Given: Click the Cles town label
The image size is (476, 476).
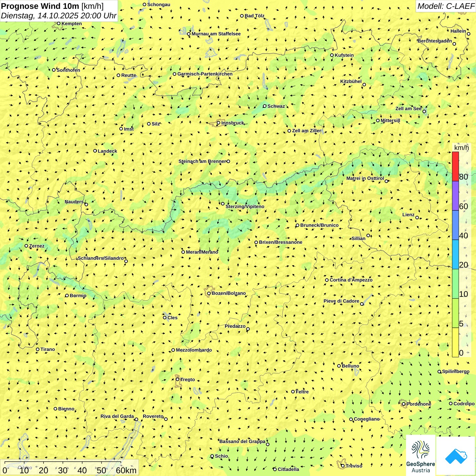Looking at the screenshot, I should (x=172, y=318).
